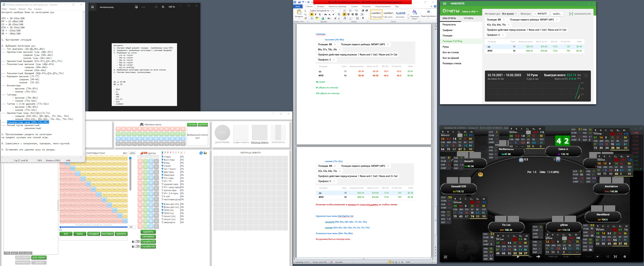
Task: Toggle the Стрэйт filter funnel
Action: (x=162, y=166)
